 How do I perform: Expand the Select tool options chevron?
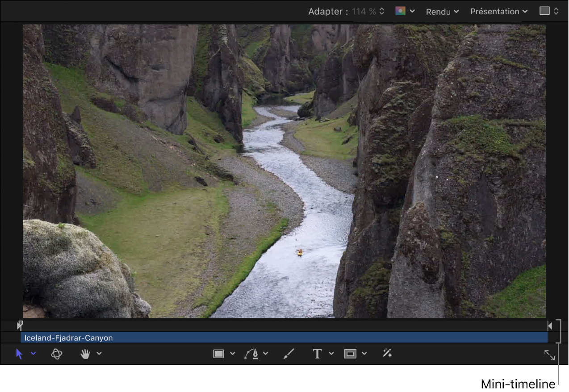(33, 354)
